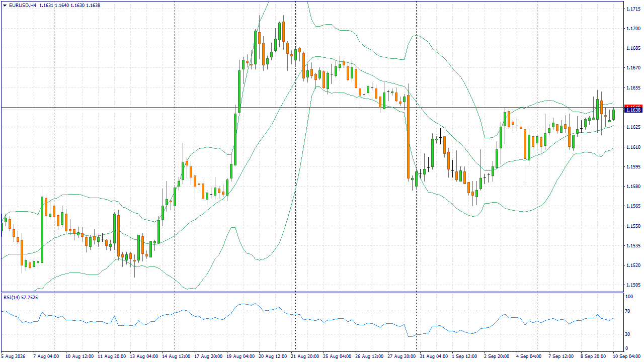Click the 1.1505 price scale label

pyautogui.click(x=633, y=285)
